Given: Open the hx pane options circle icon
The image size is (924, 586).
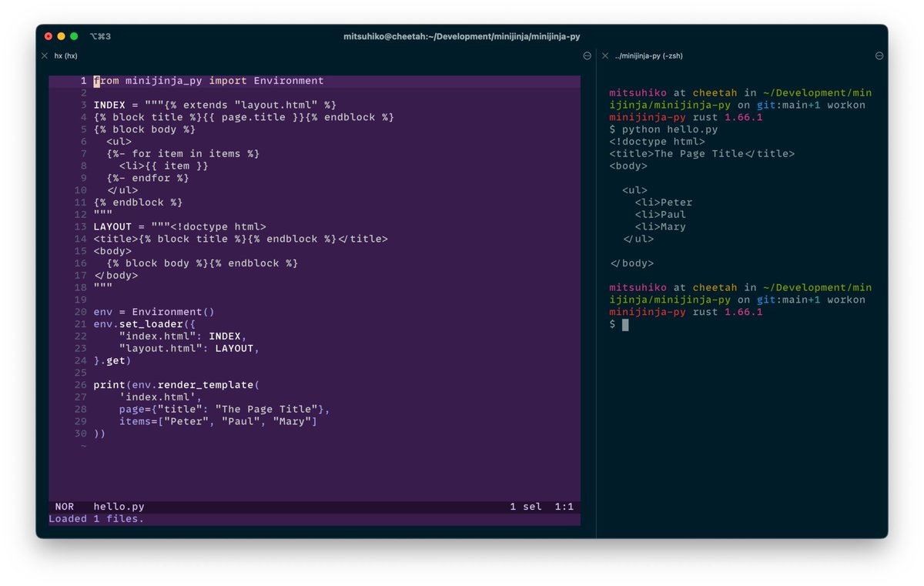Looking at the screenshot, I should point(587,56).
